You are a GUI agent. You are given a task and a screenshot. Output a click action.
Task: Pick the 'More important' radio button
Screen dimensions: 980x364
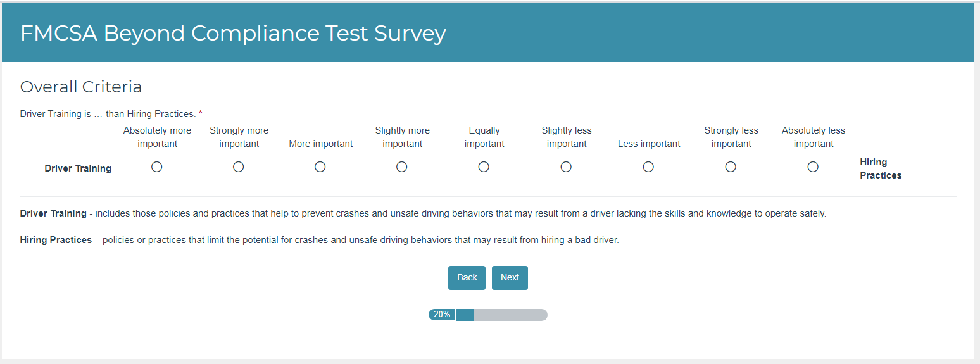(x=320, y=166)
